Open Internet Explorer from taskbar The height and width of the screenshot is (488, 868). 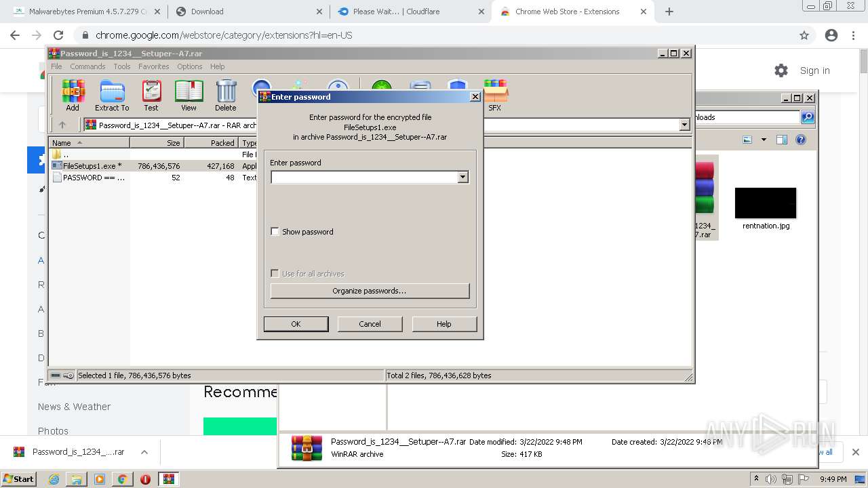(54, 479)
